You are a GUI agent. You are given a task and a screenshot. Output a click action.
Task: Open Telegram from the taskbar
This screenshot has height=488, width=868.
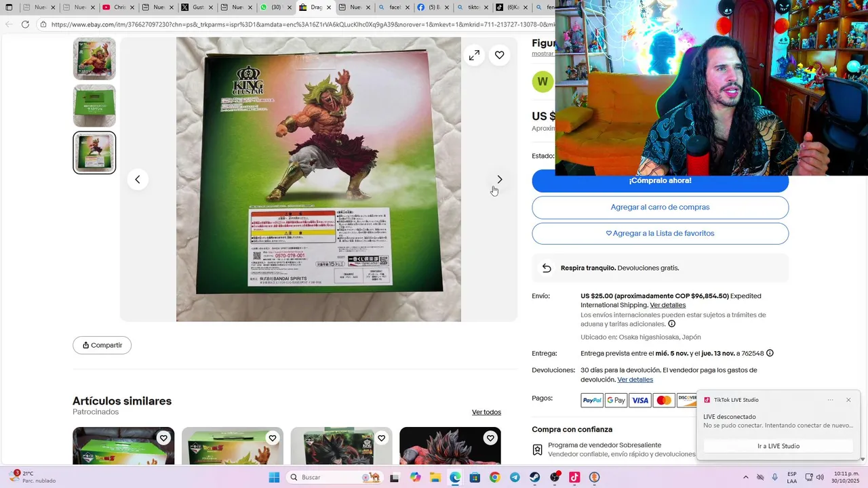coord(515,477)
